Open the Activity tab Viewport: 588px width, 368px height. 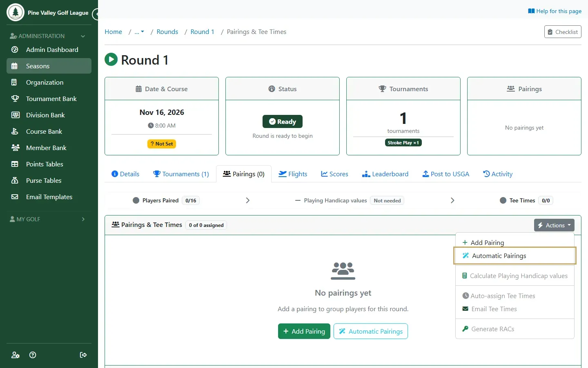498,174
